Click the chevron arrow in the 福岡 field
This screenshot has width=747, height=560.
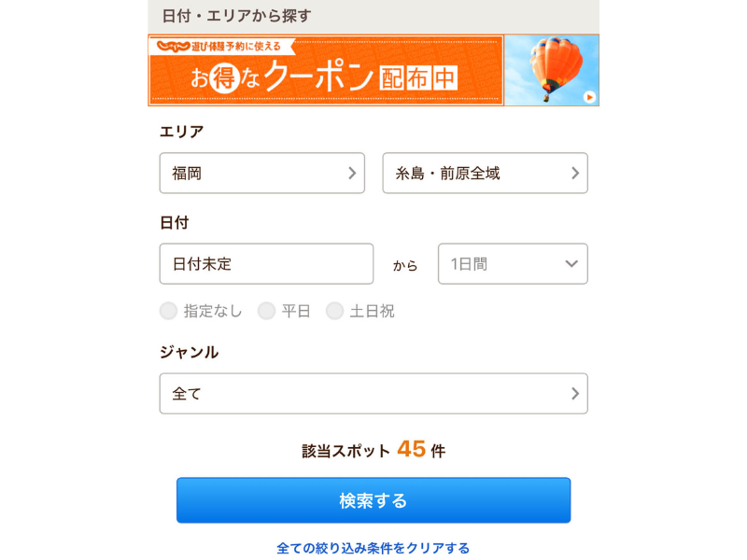[x=352, y=173]
